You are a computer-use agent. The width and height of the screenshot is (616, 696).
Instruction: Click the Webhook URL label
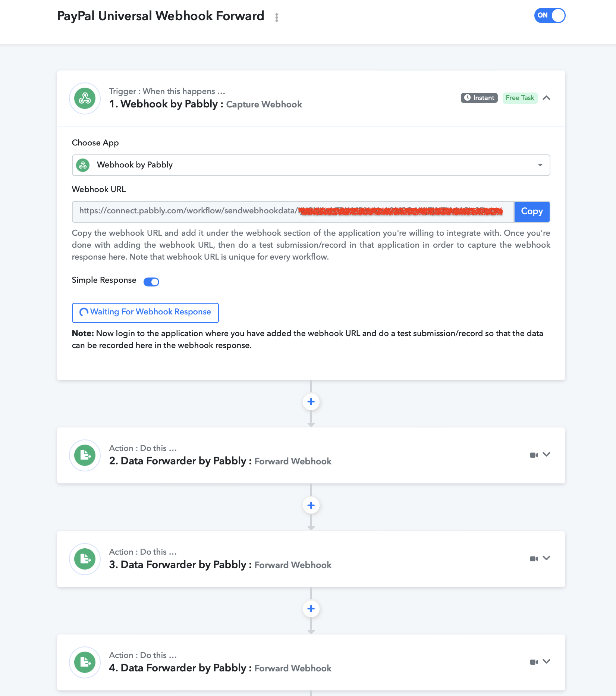(99, 189)
